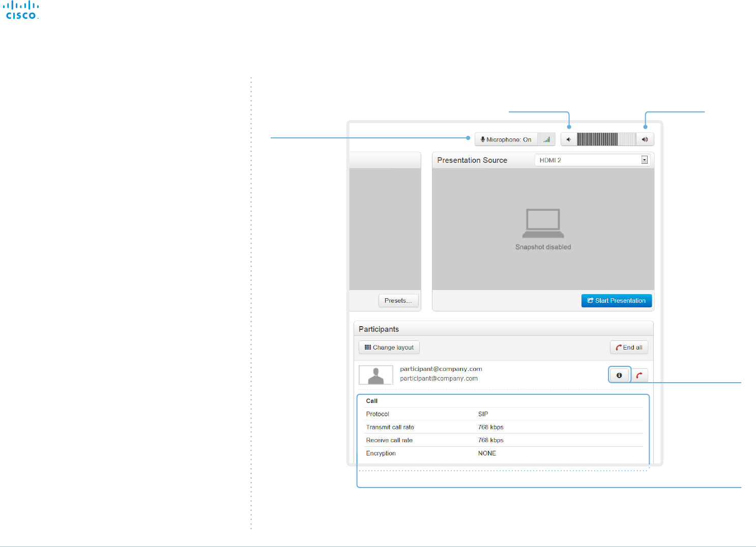Toggle the Microphone: On button
This screenshot has height=547, width=756.
coord(506,139)
